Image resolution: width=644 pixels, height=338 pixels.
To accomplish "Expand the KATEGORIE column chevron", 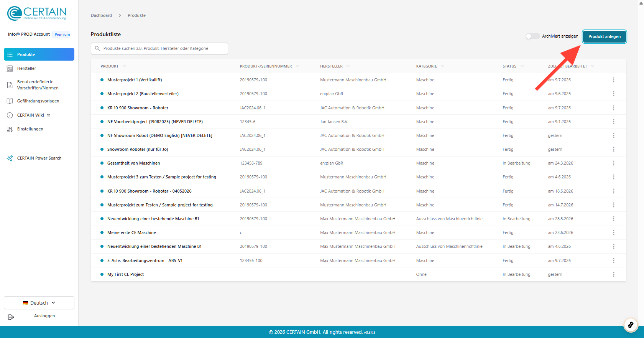I will (x=442, y=66).
